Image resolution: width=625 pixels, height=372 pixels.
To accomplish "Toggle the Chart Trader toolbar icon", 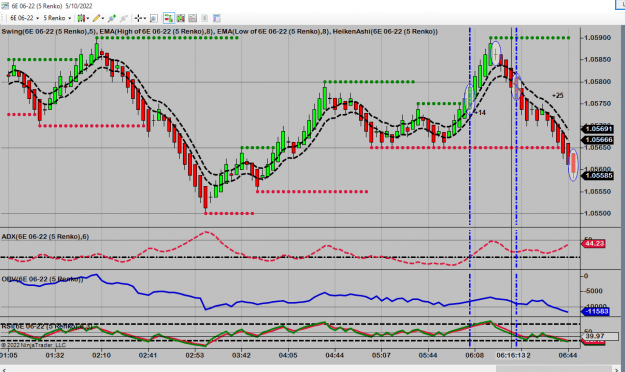I will (x=169, y=18).
